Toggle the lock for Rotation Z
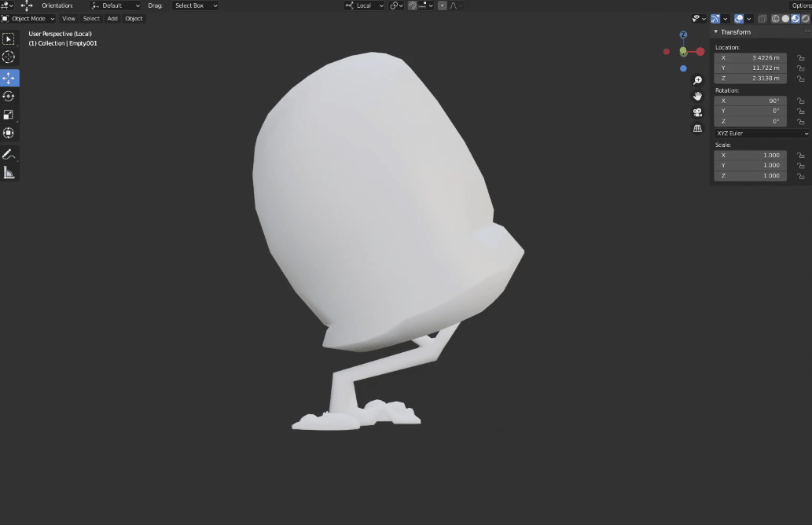 point(800,121)
